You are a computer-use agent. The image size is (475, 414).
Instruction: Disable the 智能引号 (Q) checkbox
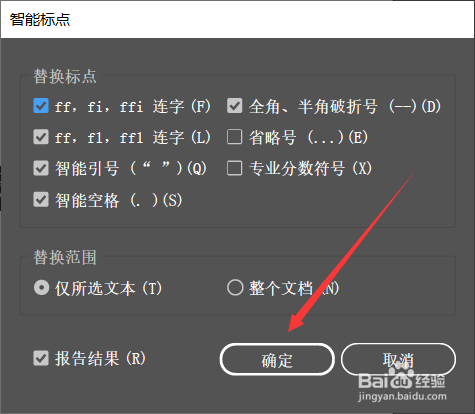coord(41,168)
